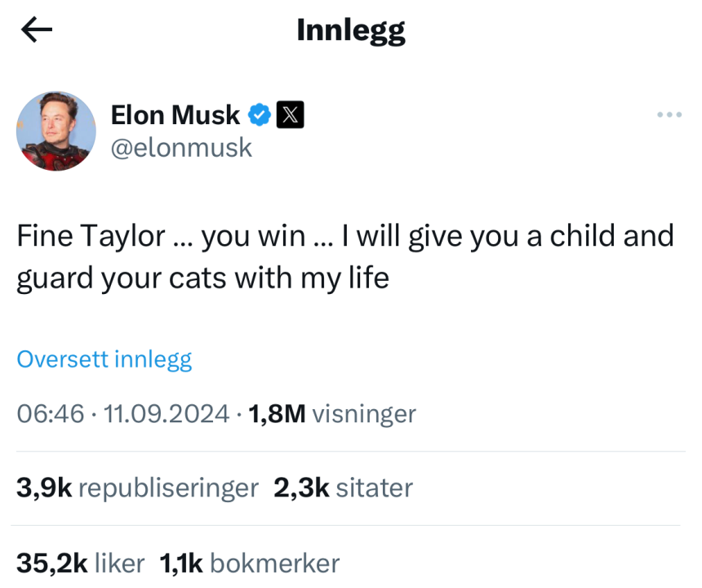Click the Elon Musk display name

(175, 115)
